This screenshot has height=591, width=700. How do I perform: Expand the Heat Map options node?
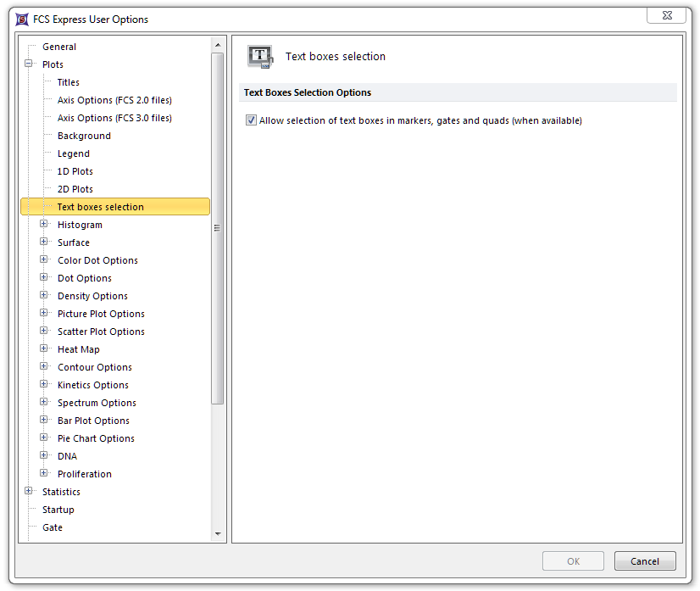tap(44, 348)
